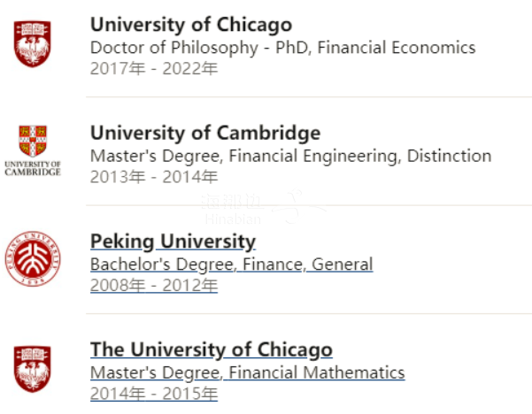Click the UNIVERSITY OF CAMBRIDGE wordmark under shield
This screenshot has height=414, width=532.
click(33, 168)
